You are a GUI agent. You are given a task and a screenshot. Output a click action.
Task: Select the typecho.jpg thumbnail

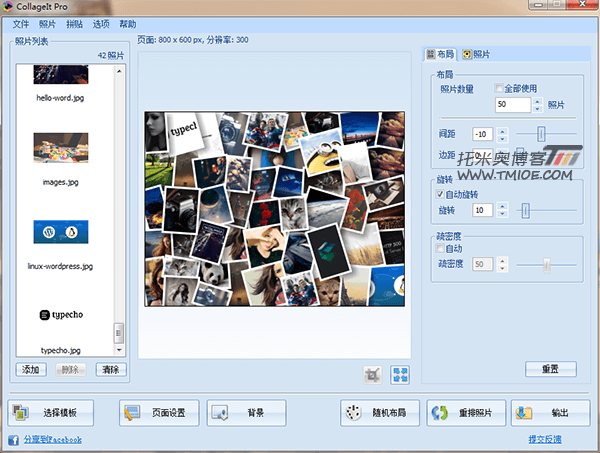pyautogui.click(x=61, y=315)
